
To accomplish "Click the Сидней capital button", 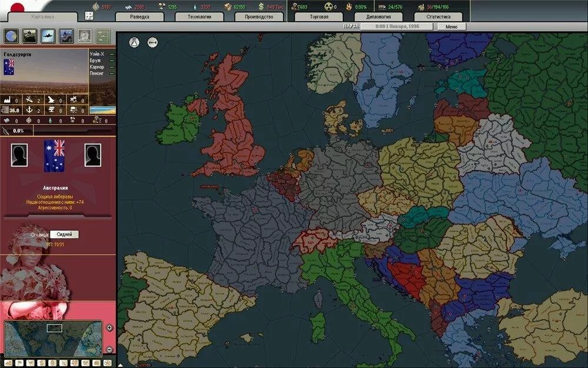I will click(x=64, y=234).
